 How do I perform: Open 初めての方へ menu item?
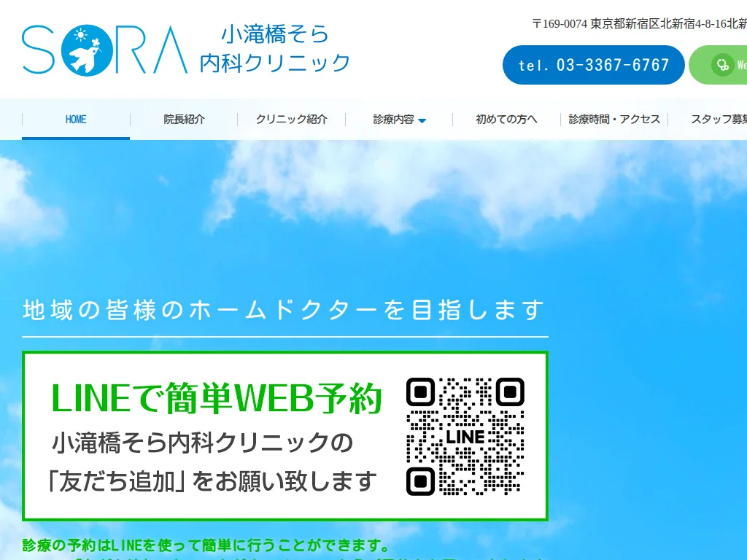click(x=506, y=119)
